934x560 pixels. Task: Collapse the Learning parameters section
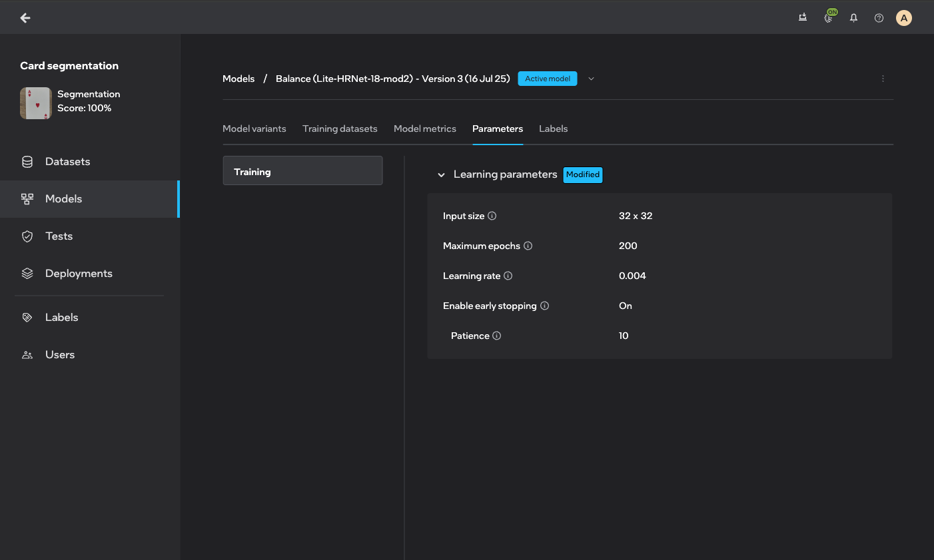tap(441, 175)
